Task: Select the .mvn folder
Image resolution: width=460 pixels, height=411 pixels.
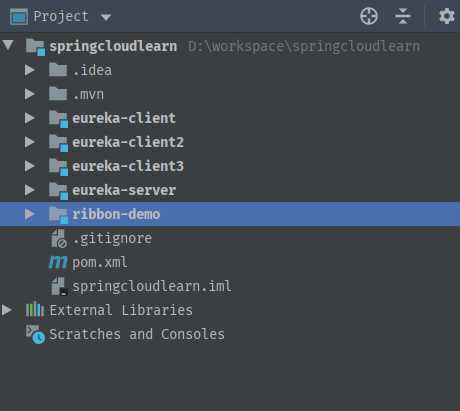Action: (x=88, y=95)
